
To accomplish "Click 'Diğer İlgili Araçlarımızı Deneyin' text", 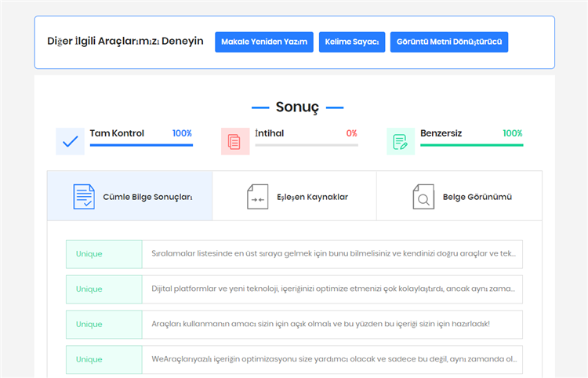I will 125,42.
